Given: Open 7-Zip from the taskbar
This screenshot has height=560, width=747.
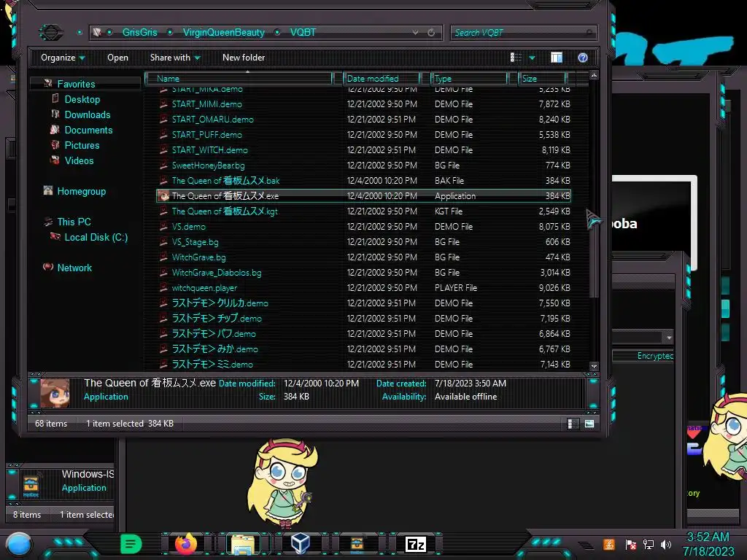Looking at the screenshot, I should [x=415, y=544].
